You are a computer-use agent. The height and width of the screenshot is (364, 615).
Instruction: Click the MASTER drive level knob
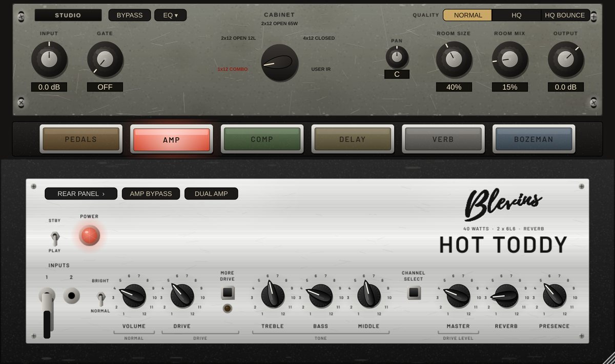click(x=458, y=295)
